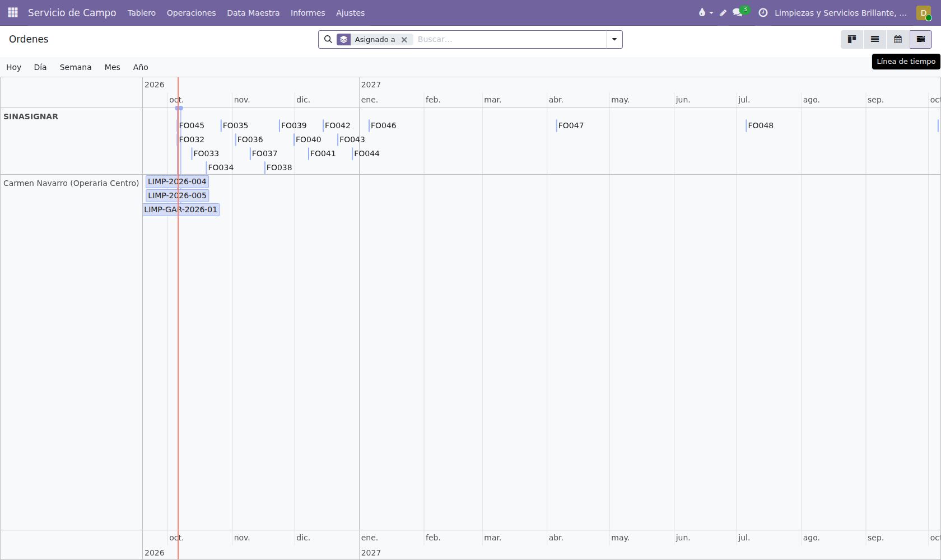
Task: Click the Asignado a group facet icon
Action: 344,39
